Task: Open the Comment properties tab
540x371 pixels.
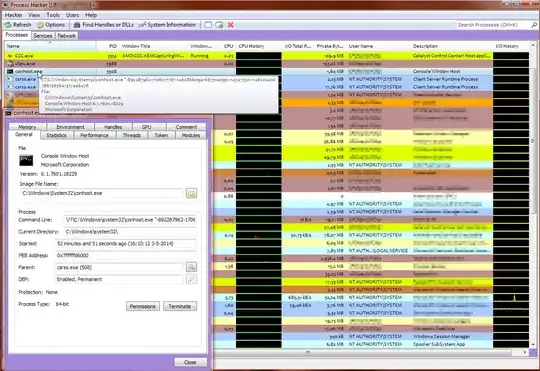Action: coord(186,127)
